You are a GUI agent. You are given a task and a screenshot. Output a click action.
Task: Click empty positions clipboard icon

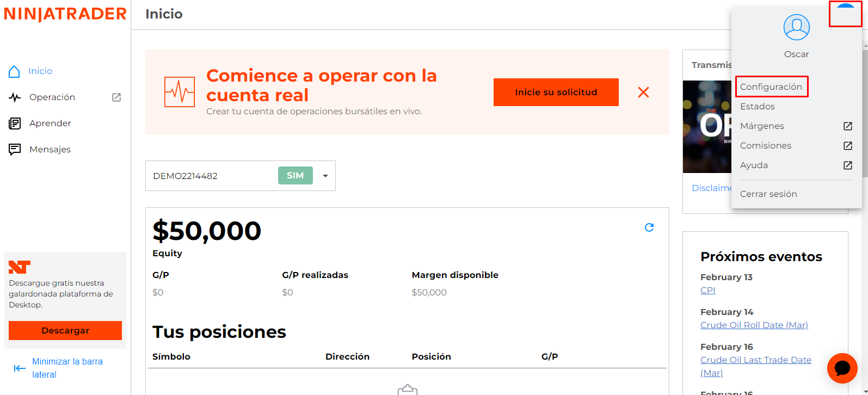(408, 390)
